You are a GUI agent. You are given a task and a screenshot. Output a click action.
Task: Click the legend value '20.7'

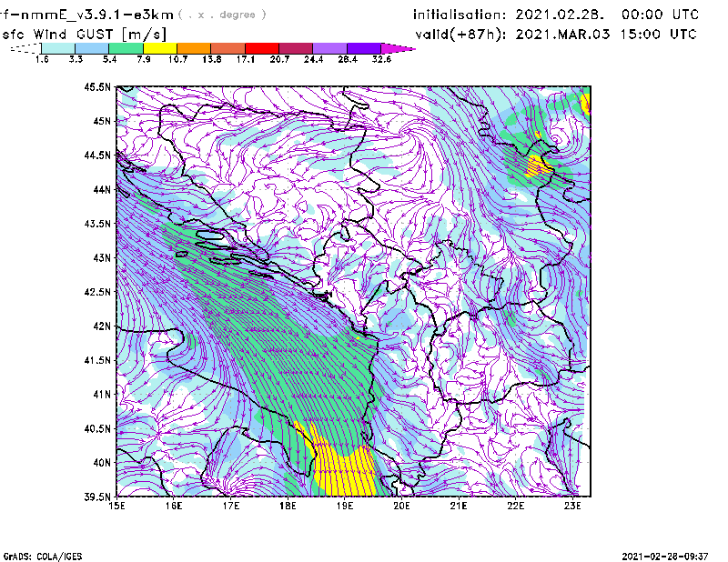coord(279,59)
